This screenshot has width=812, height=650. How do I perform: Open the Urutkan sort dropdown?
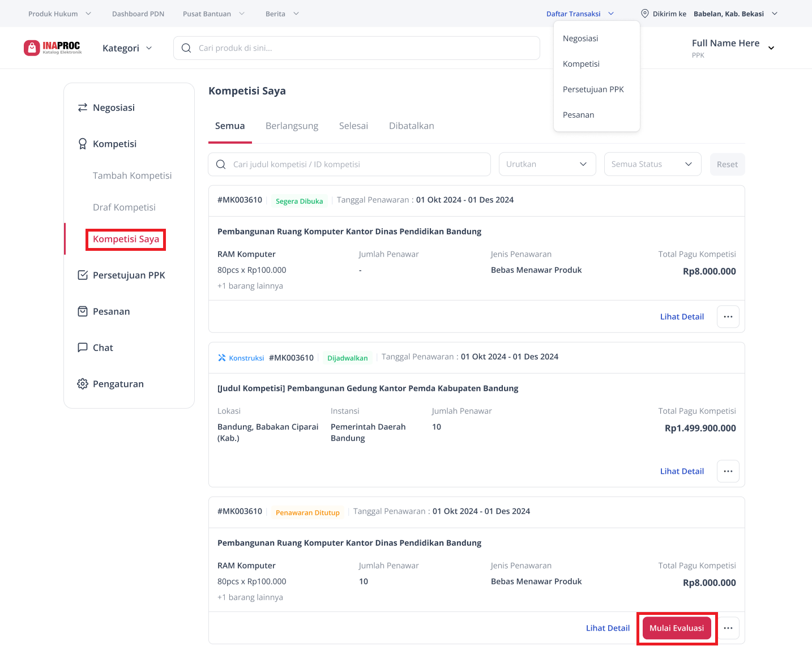coord(547,164)
